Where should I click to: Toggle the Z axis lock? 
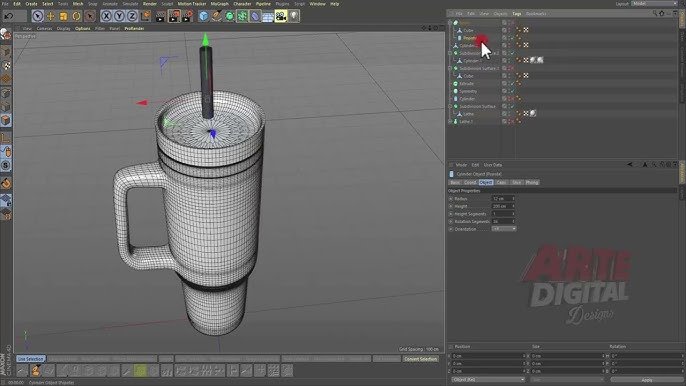pos(132,17)
